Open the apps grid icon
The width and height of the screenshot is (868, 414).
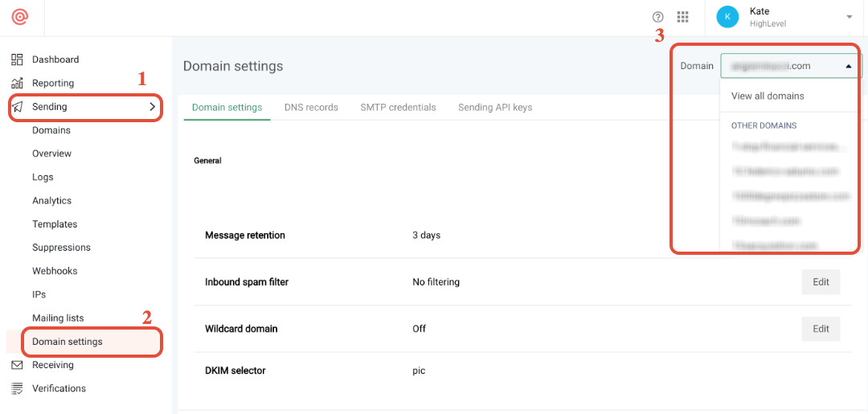[683, 17]
